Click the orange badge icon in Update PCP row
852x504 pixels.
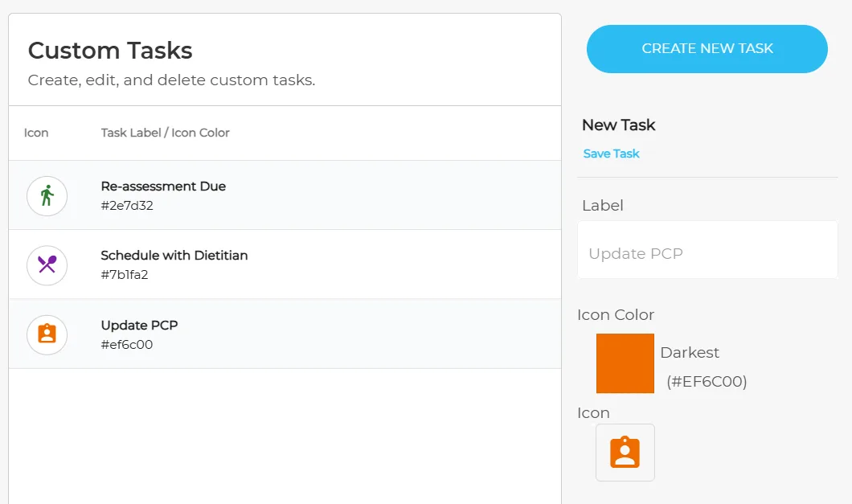click(47, 334)
